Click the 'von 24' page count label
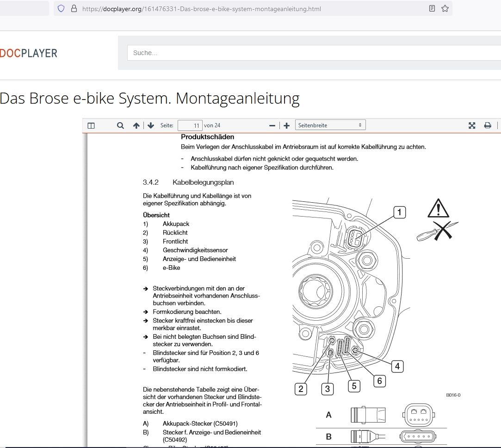 click(x=212, y=125)
